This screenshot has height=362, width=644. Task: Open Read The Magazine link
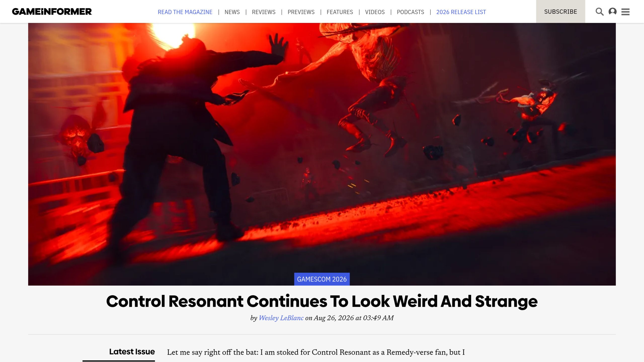click(x=185, y=12)
